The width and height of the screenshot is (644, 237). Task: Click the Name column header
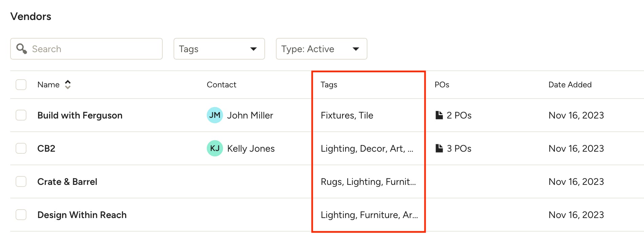tap(48, 85)
